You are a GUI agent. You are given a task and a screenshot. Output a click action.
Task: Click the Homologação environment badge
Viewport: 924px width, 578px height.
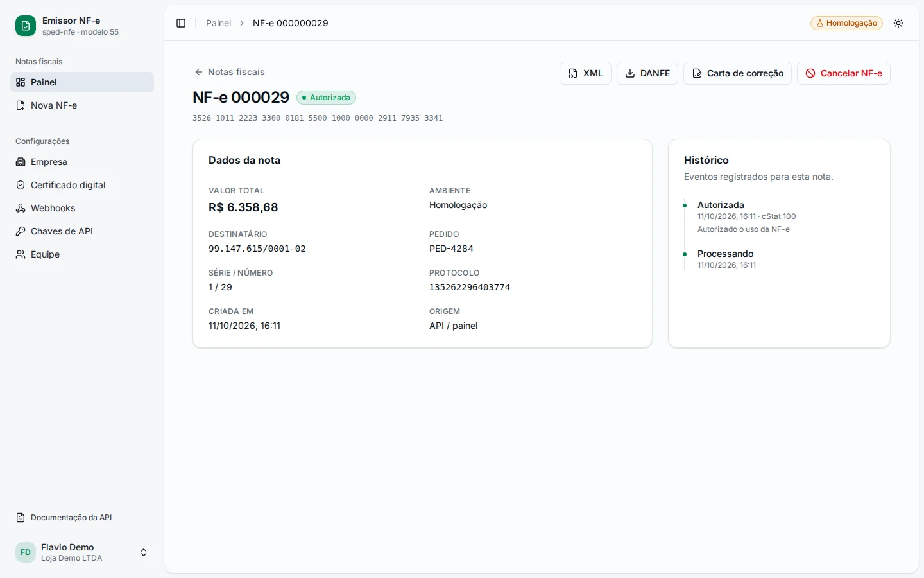(x=846, y=23)
